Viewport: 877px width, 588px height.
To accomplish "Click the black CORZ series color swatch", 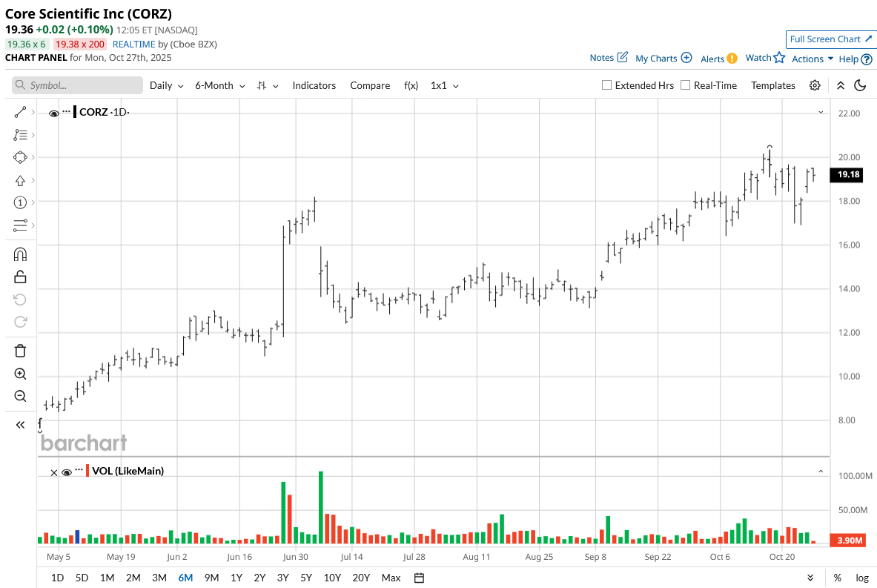I will click(x=75, y=112).
